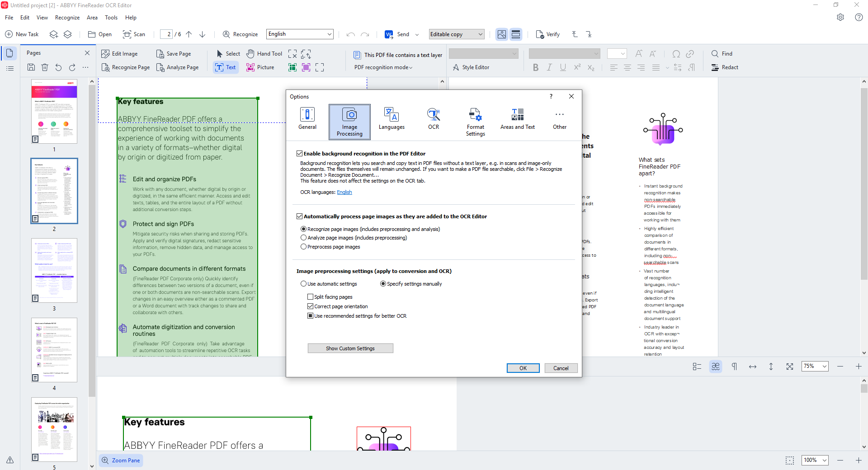Open the English OCR languages link
868x470 pixels.
[x=344, y=192]
